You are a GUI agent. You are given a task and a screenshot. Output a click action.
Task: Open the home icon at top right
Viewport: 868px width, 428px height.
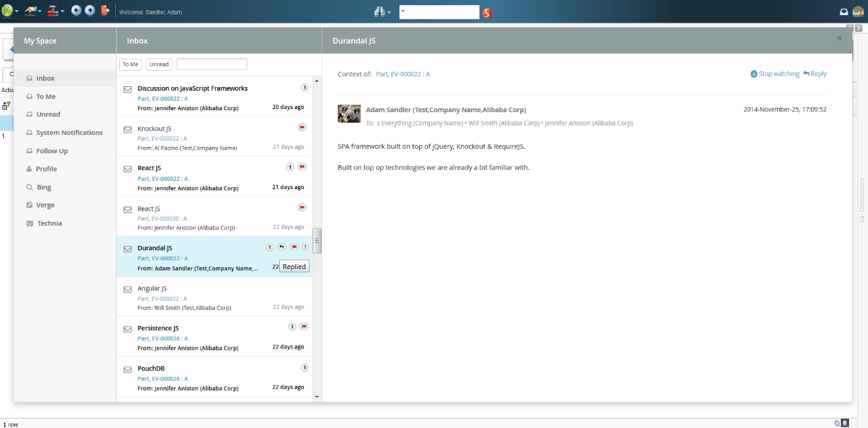(858, 11)
